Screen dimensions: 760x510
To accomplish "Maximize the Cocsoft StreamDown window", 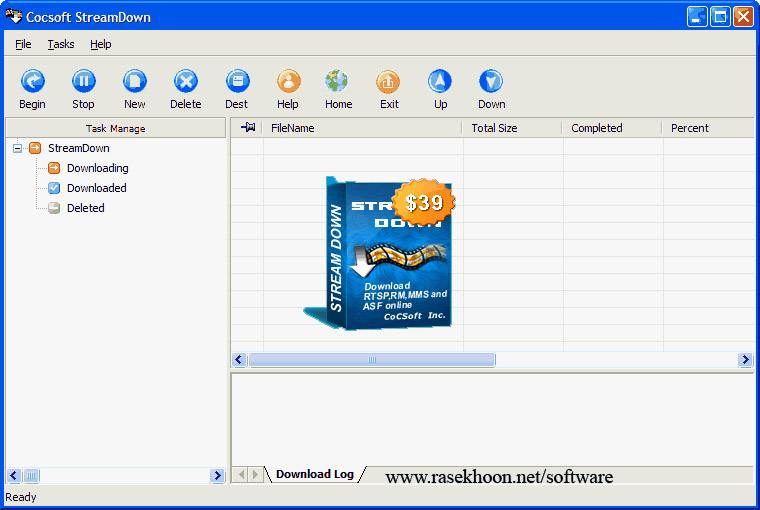I will [720, 17].
